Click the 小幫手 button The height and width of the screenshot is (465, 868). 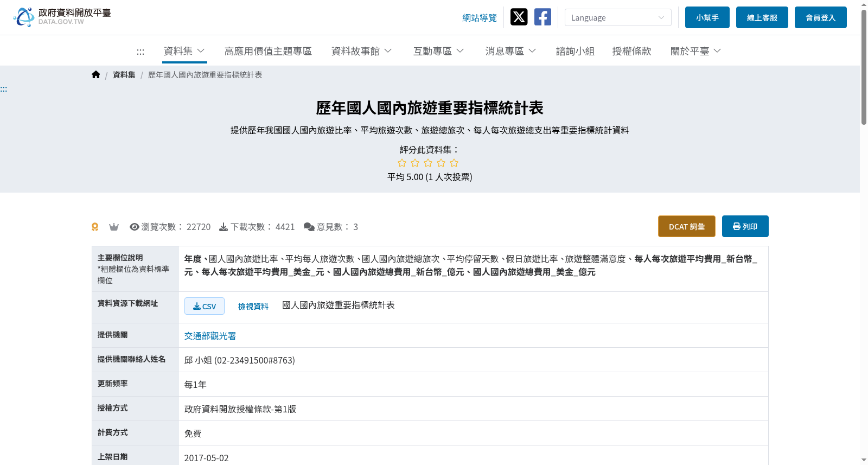707,17
